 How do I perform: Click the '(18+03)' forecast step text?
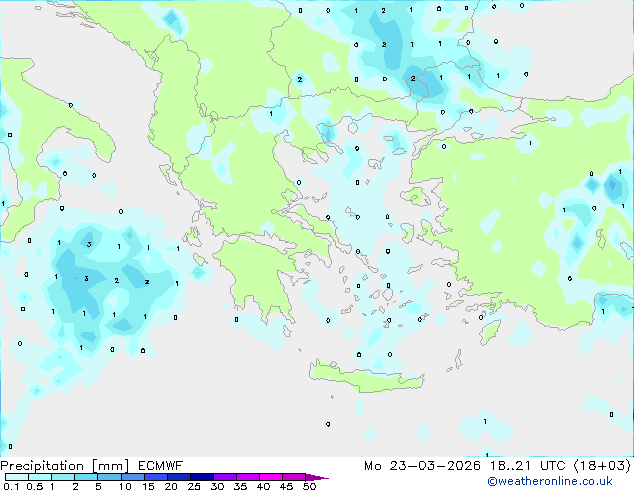602,466
